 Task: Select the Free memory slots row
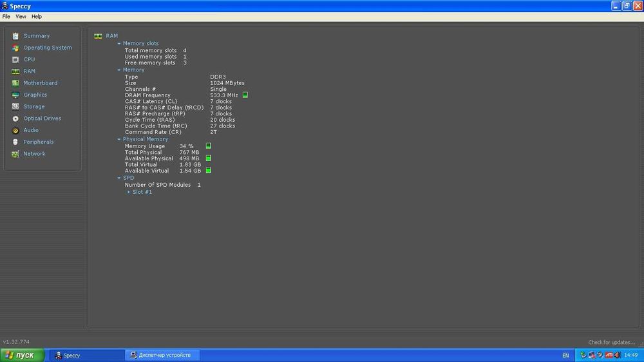[156, 63]
